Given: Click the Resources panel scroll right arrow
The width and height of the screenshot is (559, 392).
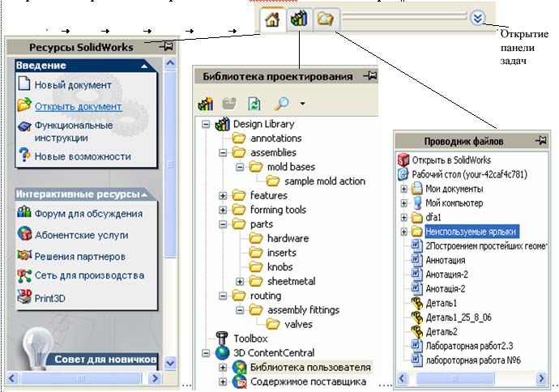Looking at the screenshot, I should pos(155,377).
